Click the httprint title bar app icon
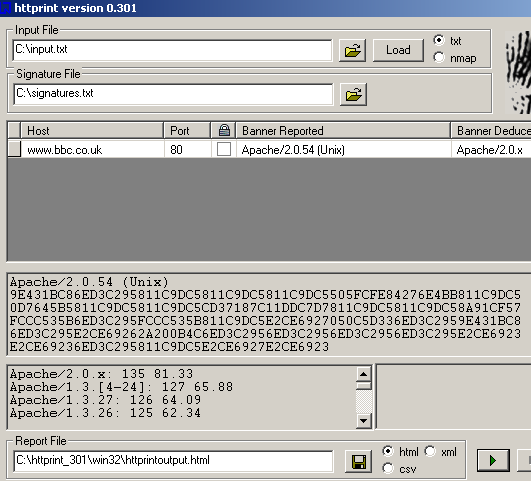 tap(5, 8)
